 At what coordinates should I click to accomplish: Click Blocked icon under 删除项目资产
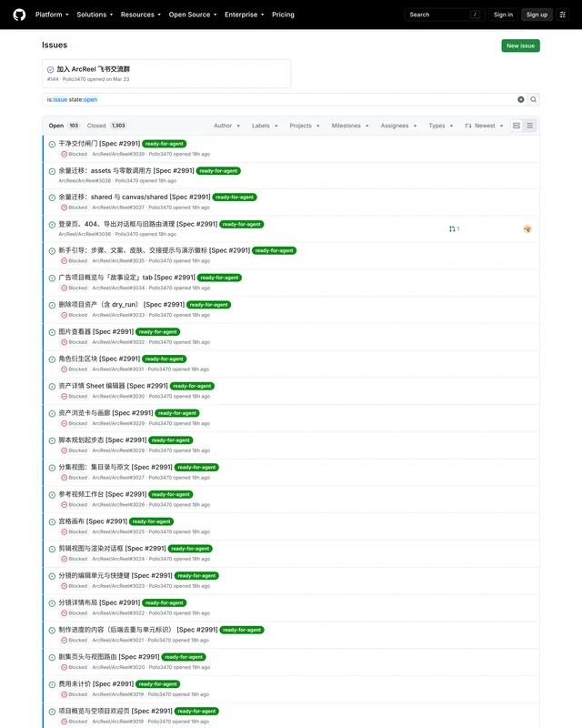click(x=64, y=315)
